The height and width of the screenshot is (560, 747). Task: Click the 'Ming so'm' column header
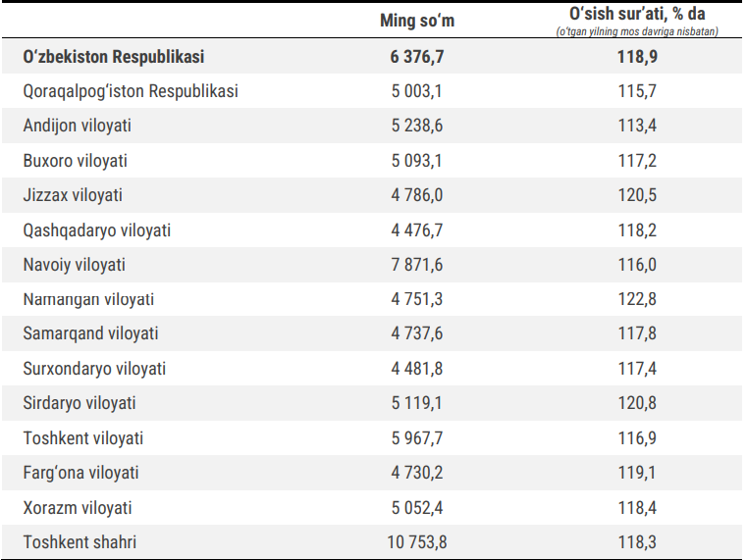416,21
